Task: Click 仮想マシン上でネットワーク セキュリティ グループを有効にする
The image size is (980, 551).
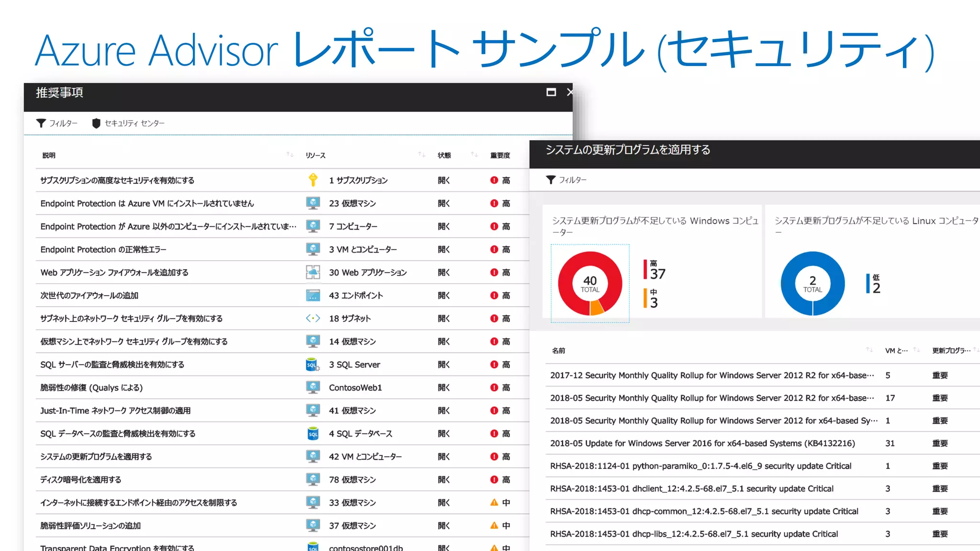Action: click(x=134, y=342)
